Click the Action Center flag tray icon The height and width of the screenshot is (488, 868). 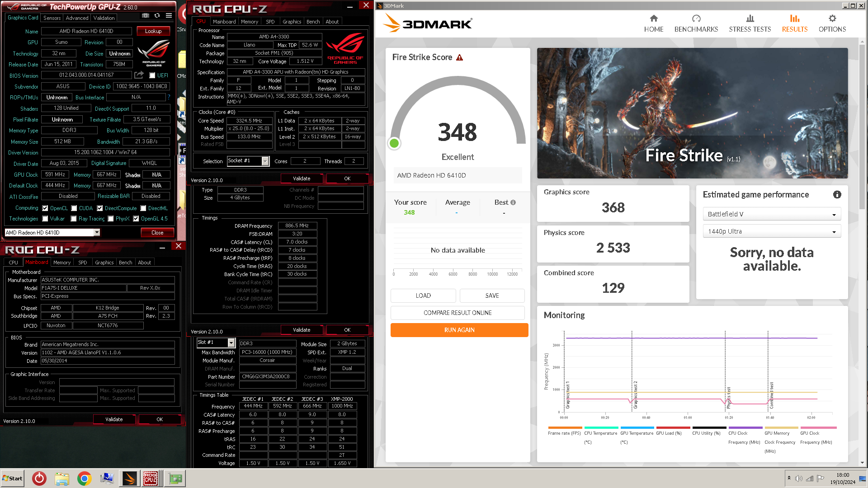[x=821, y=479]
